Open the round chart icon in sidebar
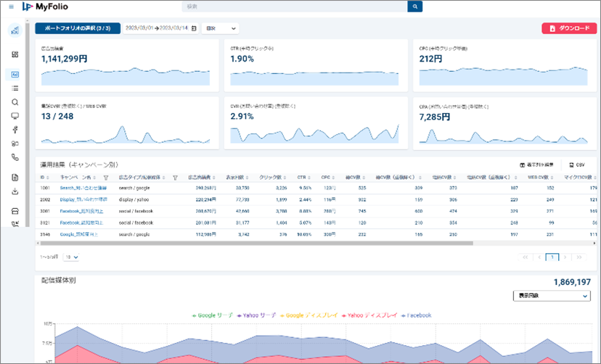Image resolution: width=601 pixels, height=364 pixels. pos(15,30)
